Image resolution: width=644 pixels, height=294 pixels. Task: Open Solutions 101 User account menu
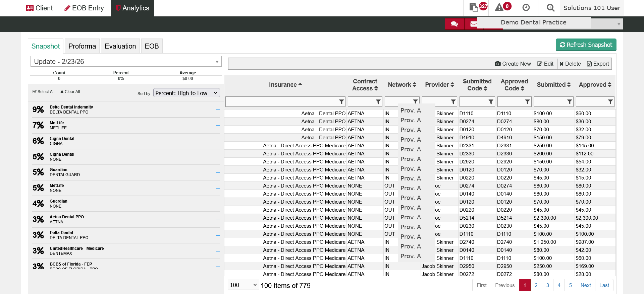click(x=592, y=8)
